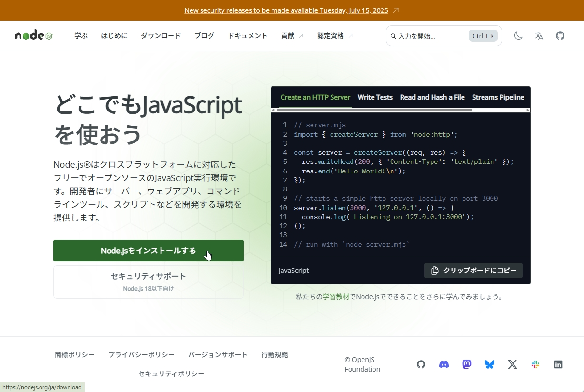Select the Streams Pipeline tab
Viewport: 584px width, 392px height.
498,97
